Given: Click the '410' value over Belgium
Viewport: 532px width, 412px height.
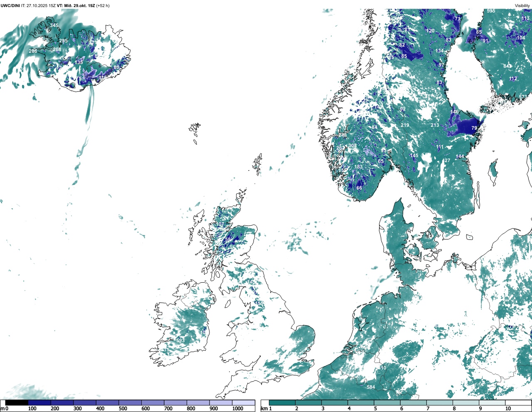Looking at the screenshot, I should 382,368.
